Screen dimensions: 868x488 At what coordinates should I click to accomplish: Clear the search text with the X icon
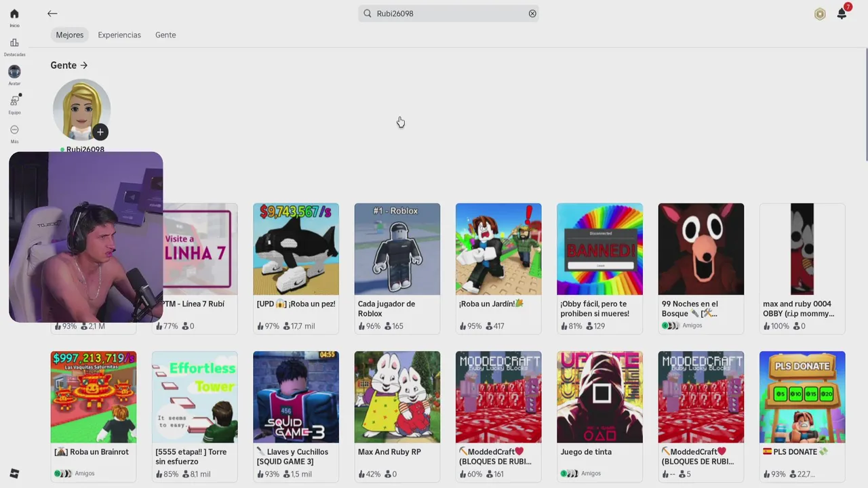pos(532,14)
